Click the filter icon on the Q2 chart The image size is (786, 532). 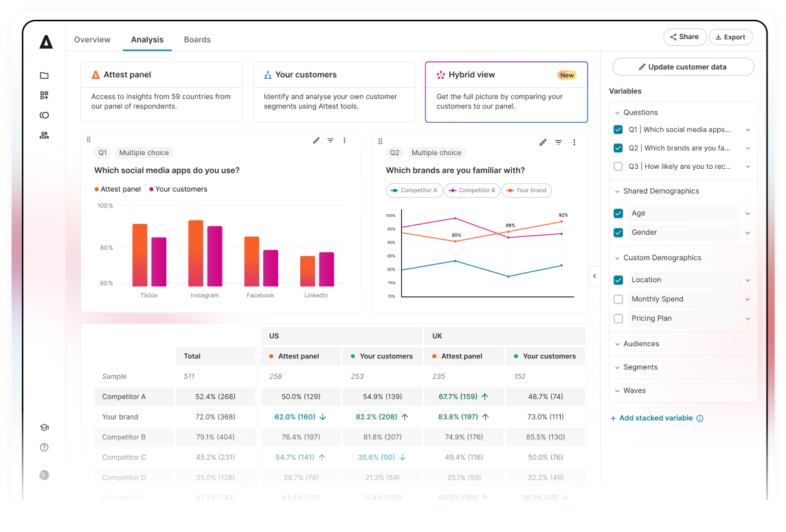point(559,142)
